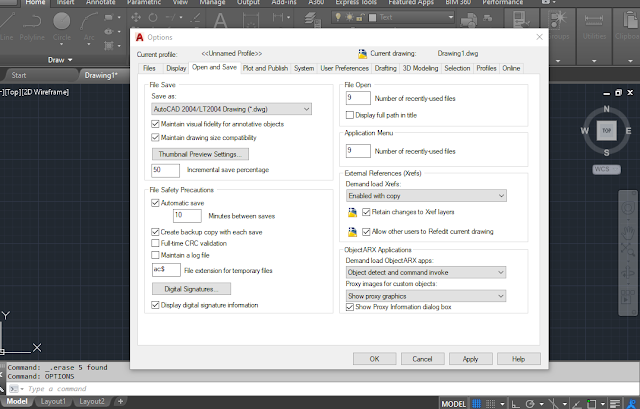Open polar tracking angle dropdown arrow

(542, 404)
